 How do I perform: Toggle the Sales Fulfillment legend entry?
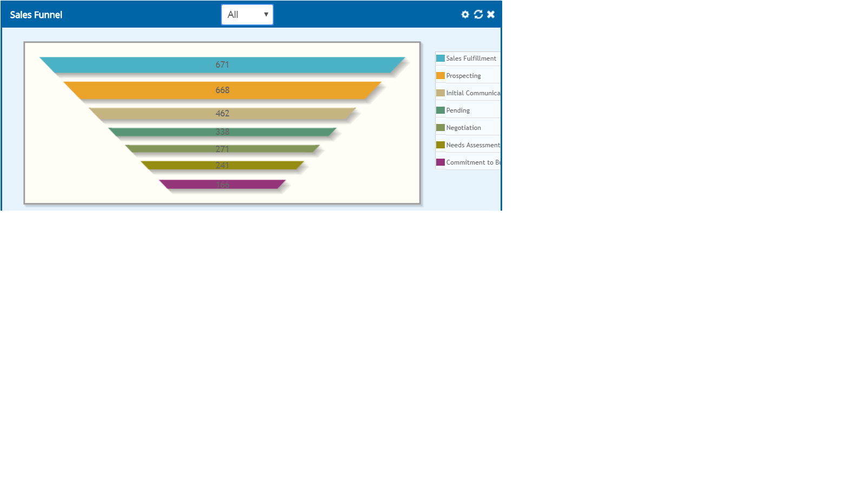tap(470, 58)
